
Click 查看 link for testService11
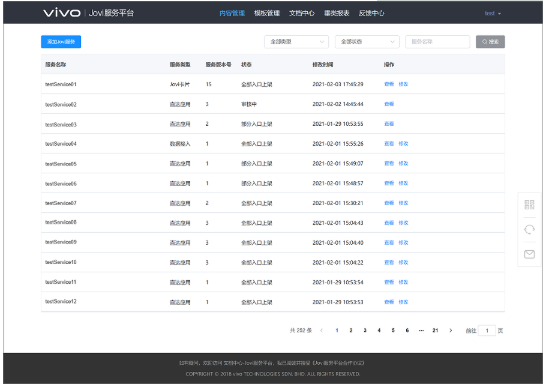389,282
